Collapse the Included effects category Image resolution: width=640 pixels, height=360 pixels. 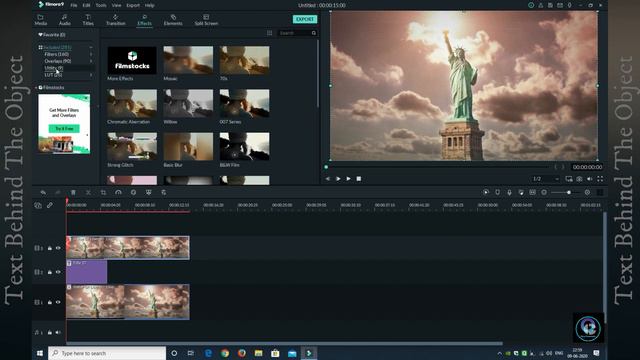pos(91,47)
